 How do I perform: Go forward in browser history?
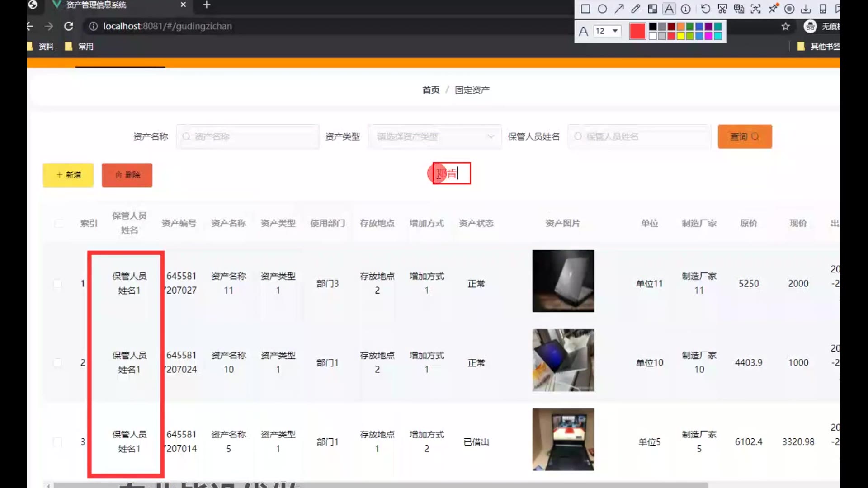click(49, 26)
